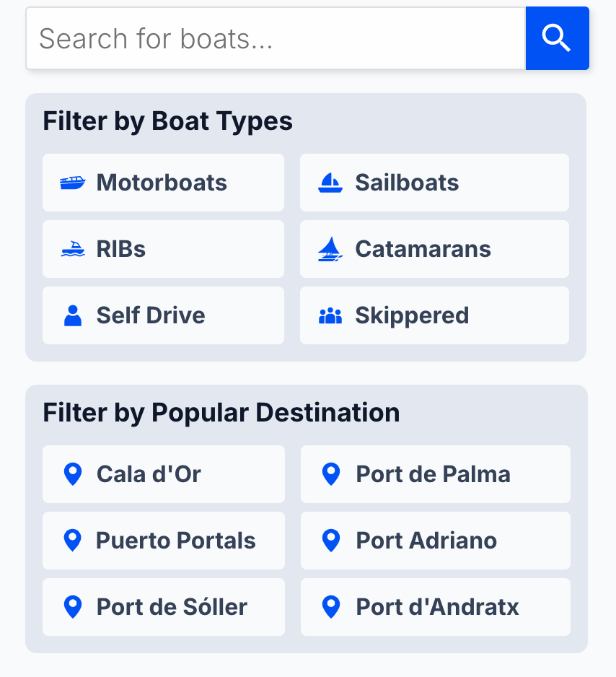Click the sailboat icon
Viewport: 616px width, 677px height.
(330, 183)
